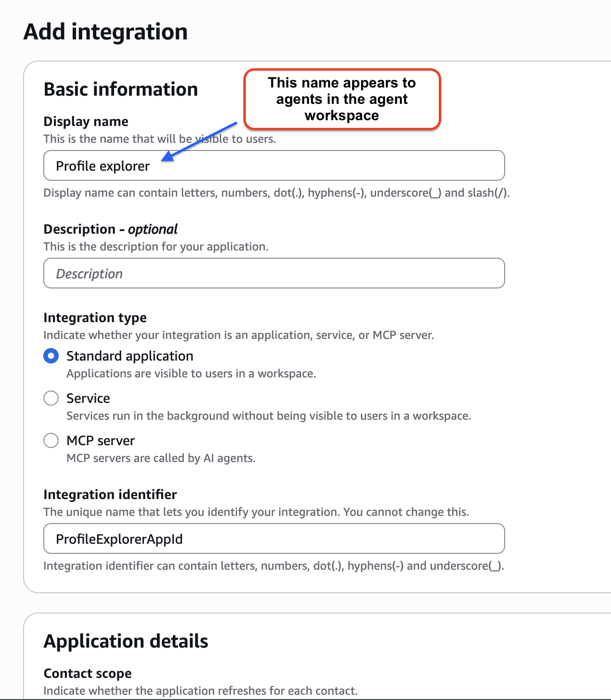This screenshot has height=700, width=611.
Task: Click the Display name helper text about letters
Action: 276,192
